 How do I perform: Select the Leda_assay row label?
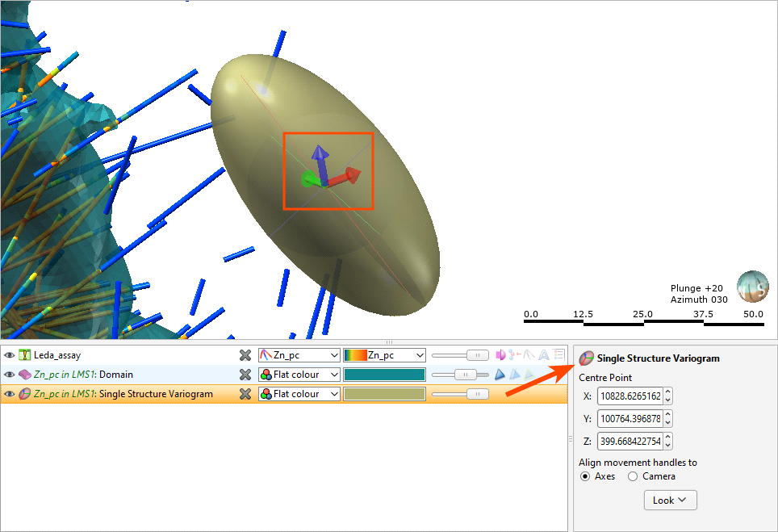click(x=57, y=355)
